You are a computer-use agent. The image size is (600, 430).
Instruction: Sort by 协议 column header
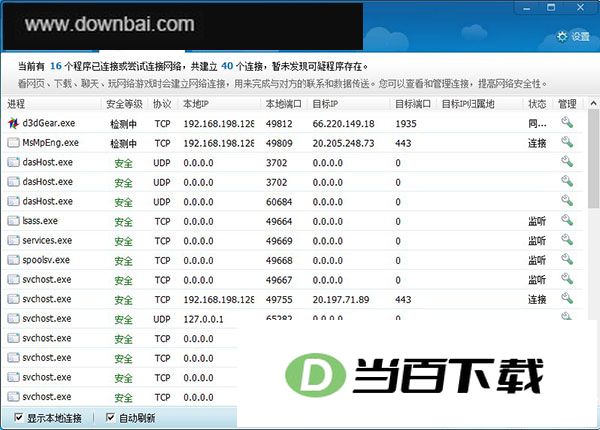coord(162,104)
